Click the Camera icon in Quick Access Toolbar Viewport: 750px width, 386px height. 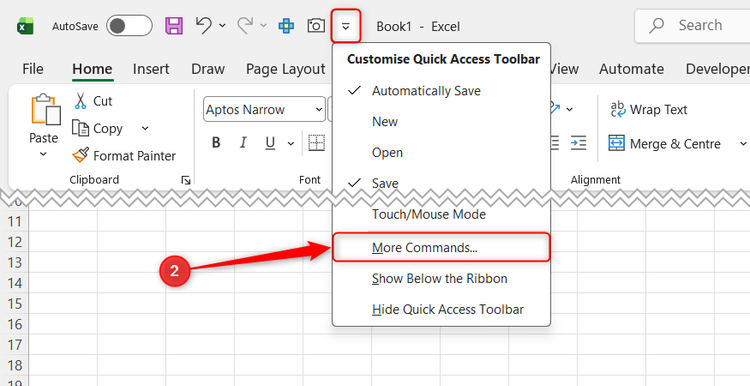pos(316,25)
